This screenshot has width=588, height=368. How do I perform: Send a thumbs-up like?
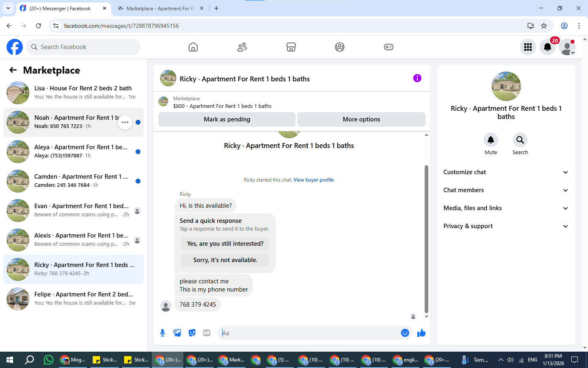pyautogui.click(x=421, y=333)
